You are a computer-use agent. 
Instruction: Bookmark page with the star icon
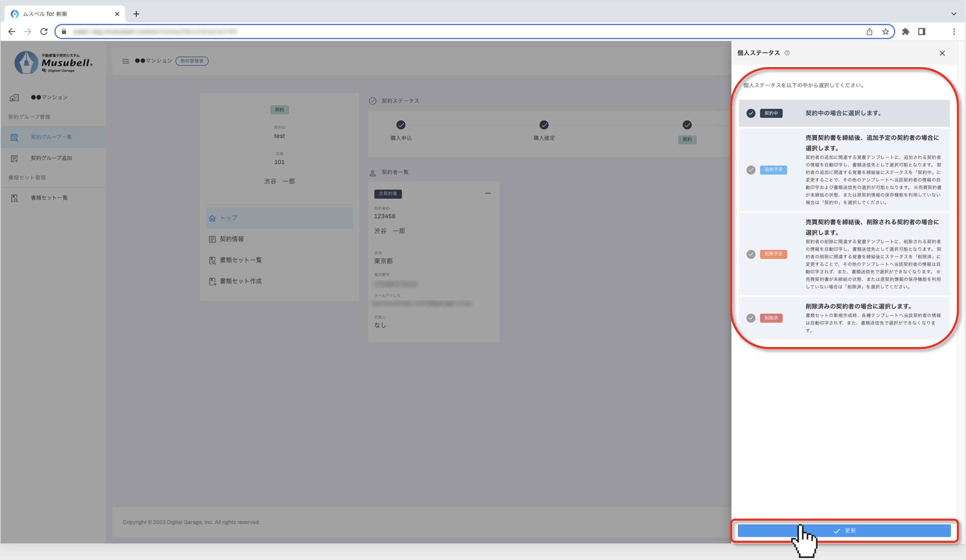(885, 32)
